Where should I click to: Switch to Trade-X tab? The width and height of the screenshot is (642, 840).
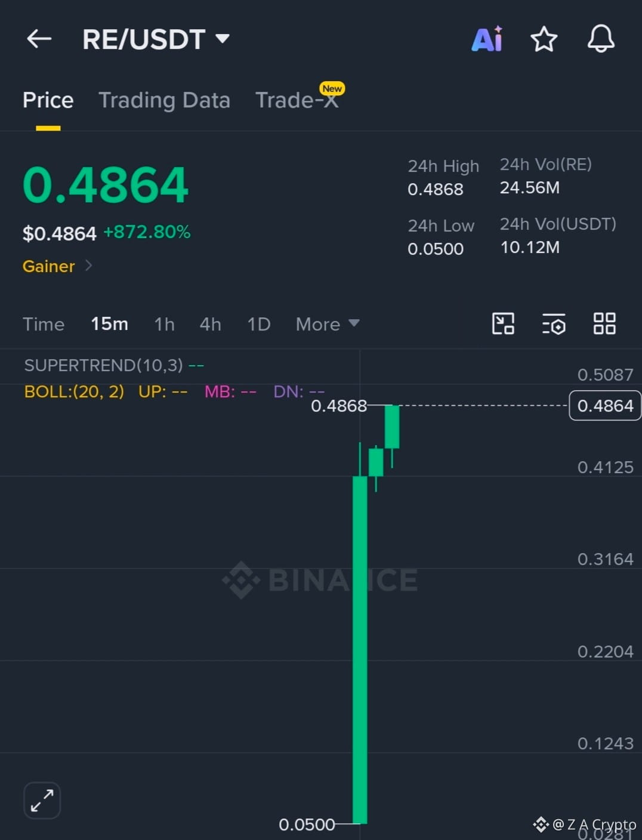coord(297,100)
